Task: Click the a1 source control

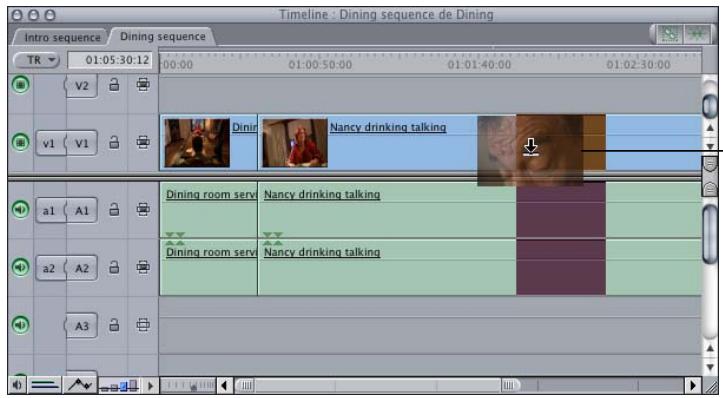Action: tap(50, 210)
